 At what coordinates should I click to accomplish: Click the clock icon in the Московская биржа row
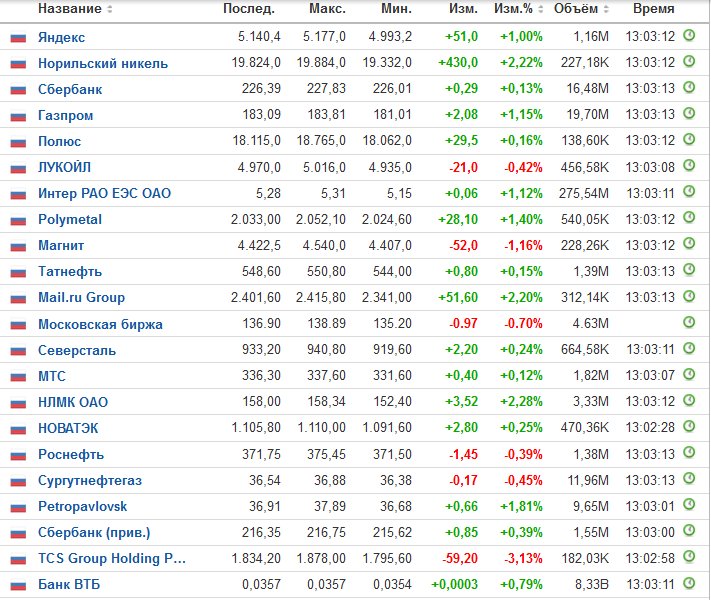tap(689, 322)
